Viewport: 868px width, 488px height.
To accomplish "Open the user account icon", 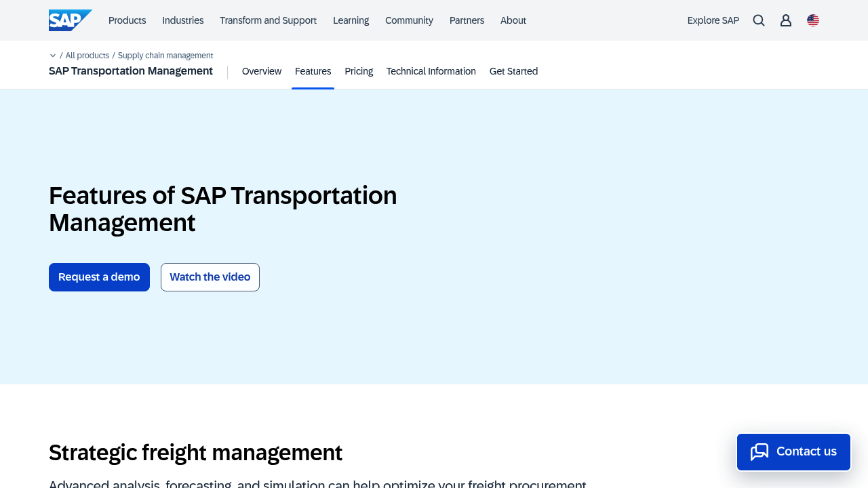I will (x=786, y=20).
